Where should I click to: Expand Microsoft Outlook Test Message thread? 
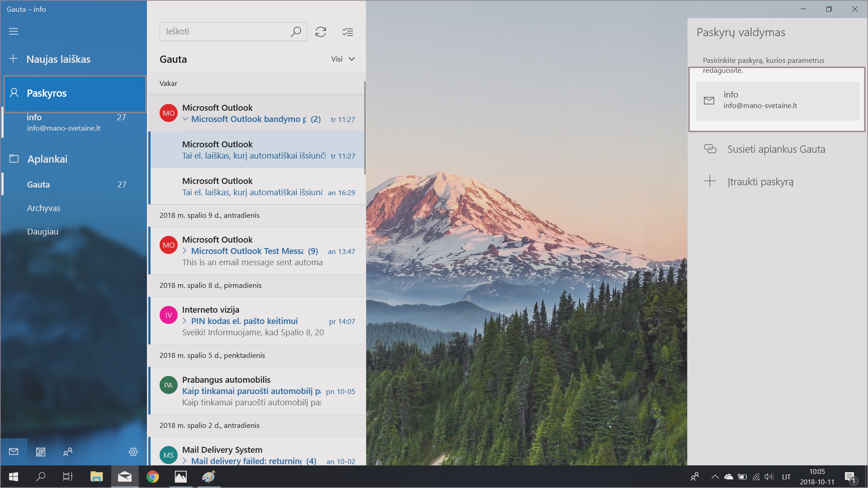185,251
